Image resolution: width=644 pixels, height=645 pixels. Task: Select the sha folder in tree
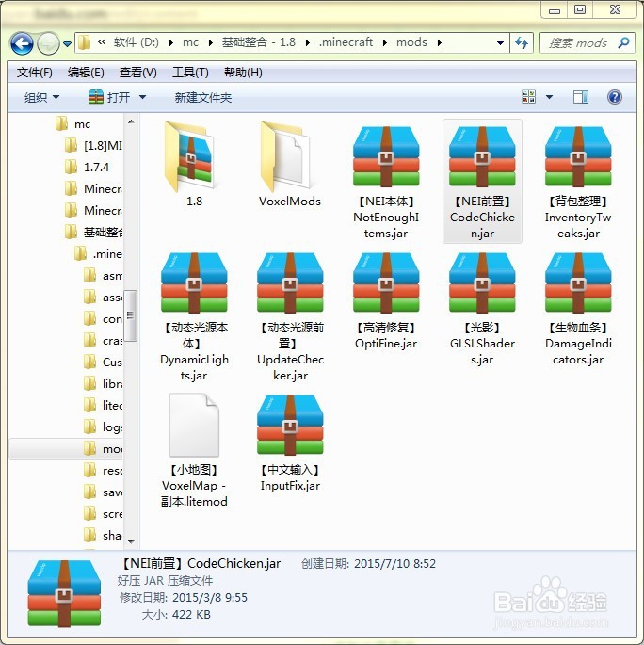(103, 535)
